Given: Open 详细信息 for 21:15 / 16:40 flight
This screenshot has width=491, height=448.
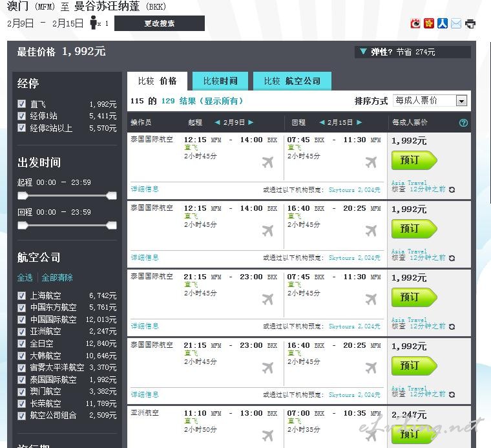Looking at the screenshot, I should click(145, 394).
